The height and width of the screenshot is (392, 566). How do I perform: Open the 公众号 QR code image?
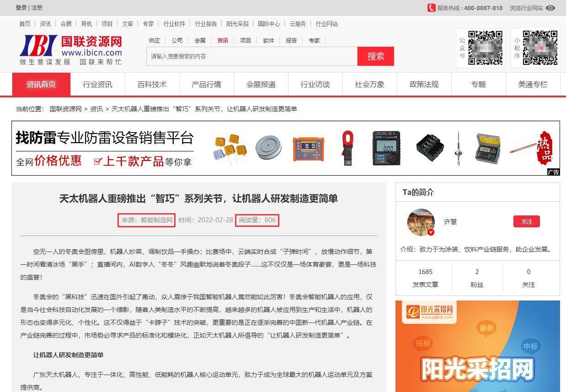[x=485, y=48]
